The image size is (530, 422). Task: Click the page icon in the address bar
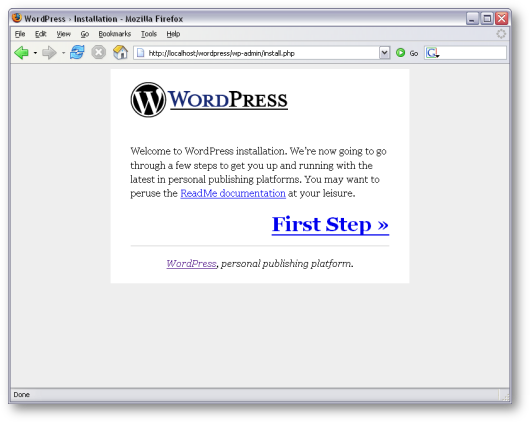141,53
